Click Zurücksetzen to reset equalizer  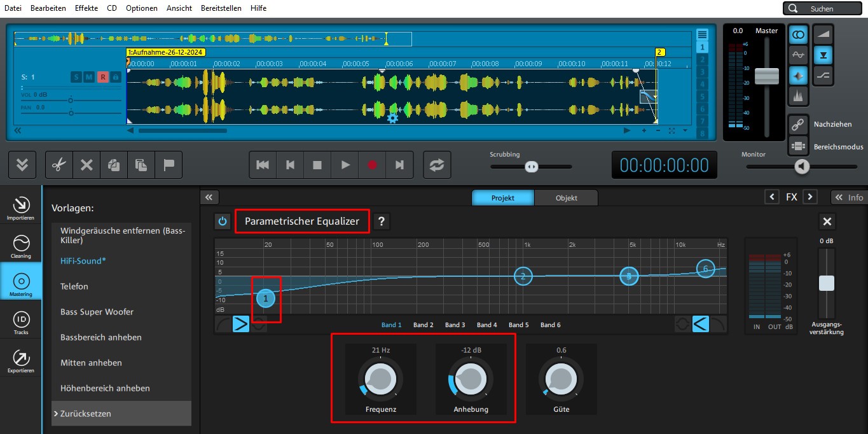tap(86, 414)
